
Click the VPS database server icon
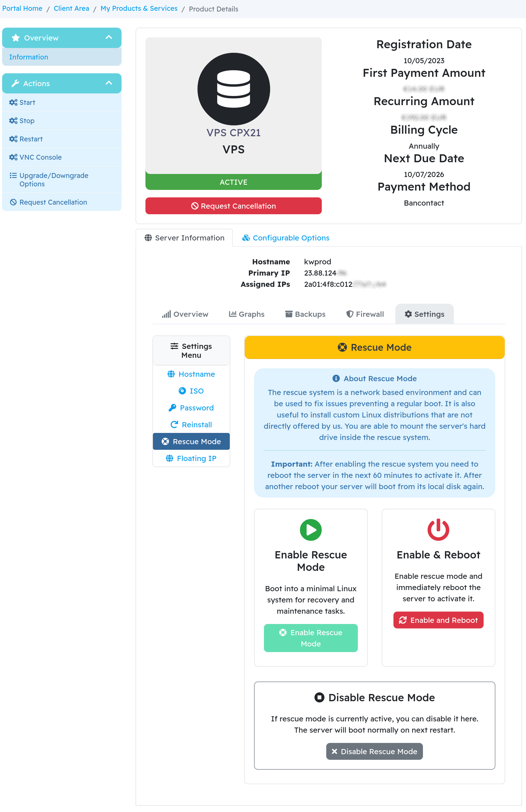click(x=233, y=89)
